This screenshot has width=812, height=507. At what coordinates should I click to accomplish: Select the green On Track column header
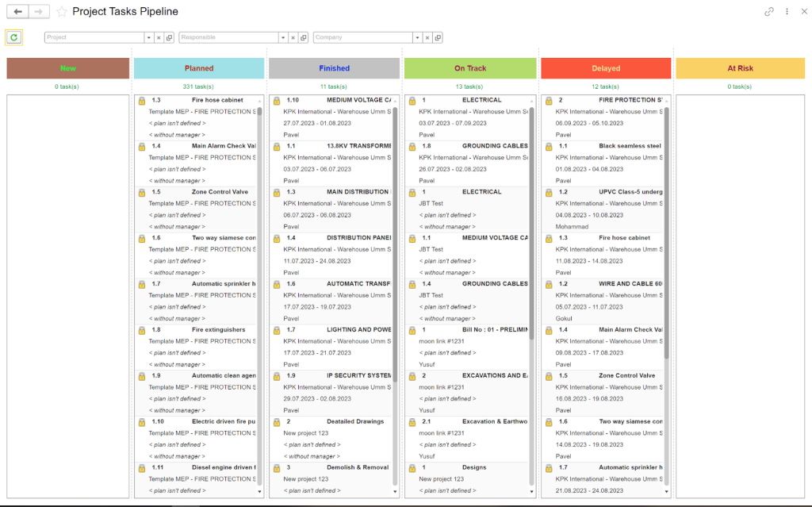[470, 68]
